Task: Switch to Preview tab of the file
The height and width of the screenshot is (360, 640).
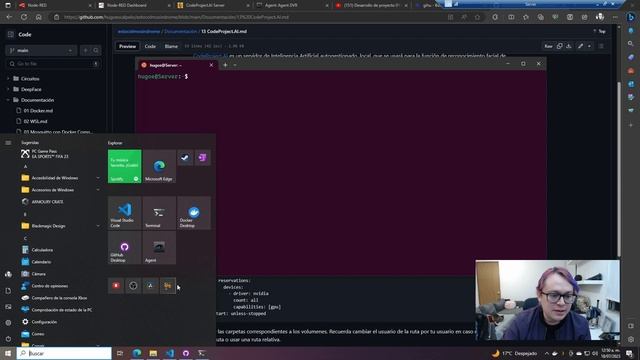Action: 127,46
